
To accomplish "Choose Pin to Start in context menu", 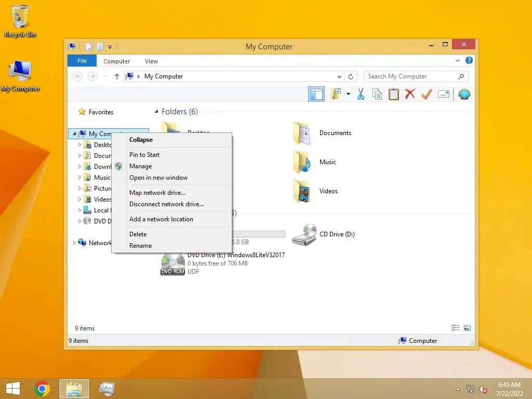I will 172,155.
